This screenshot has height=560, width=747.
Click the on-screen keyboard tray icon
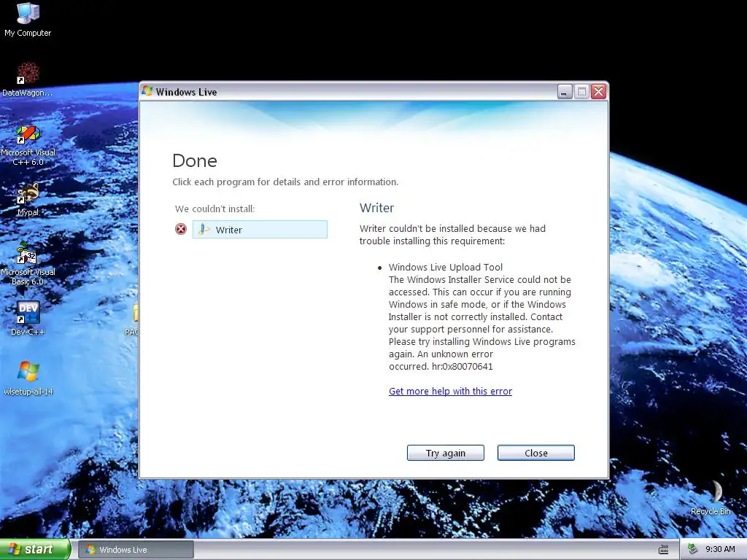[663, 550]
